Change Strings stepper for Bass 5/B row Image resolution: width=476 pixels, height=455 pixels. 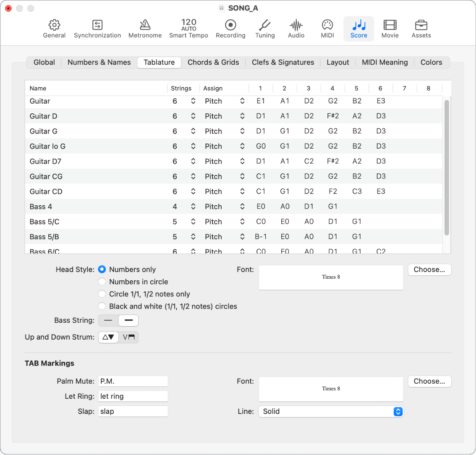(x=193, y=237)
